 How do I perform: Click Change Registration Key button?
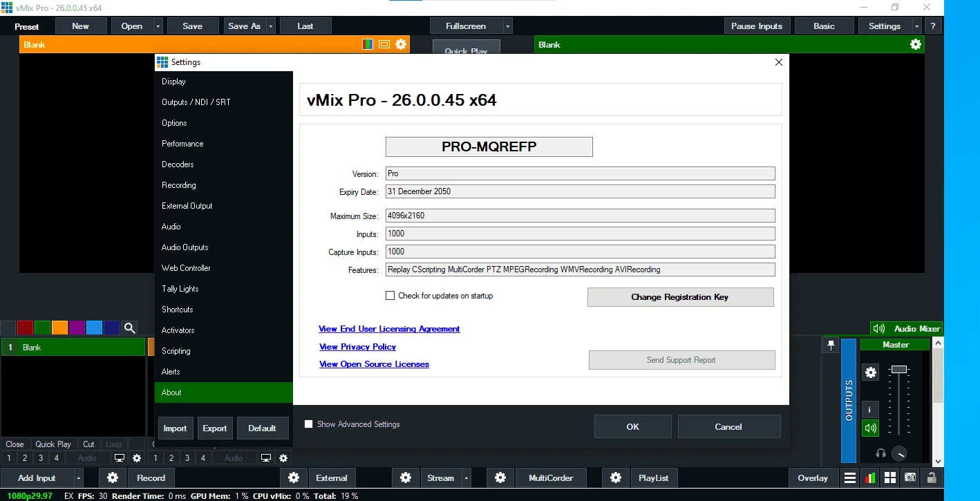pyautogui.click(x=680, y=297)
